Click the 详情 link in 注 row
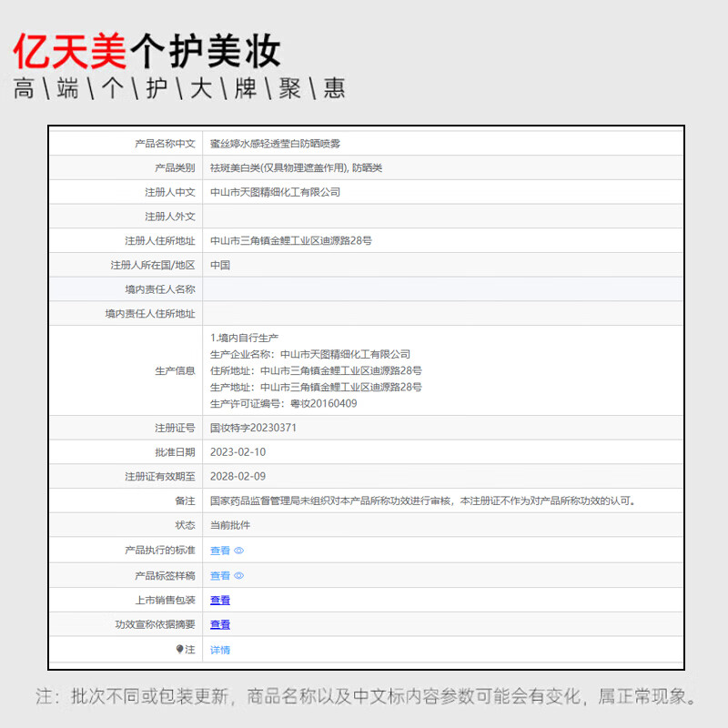The height and width of the screenshot is (728, 728). (220, 650)
